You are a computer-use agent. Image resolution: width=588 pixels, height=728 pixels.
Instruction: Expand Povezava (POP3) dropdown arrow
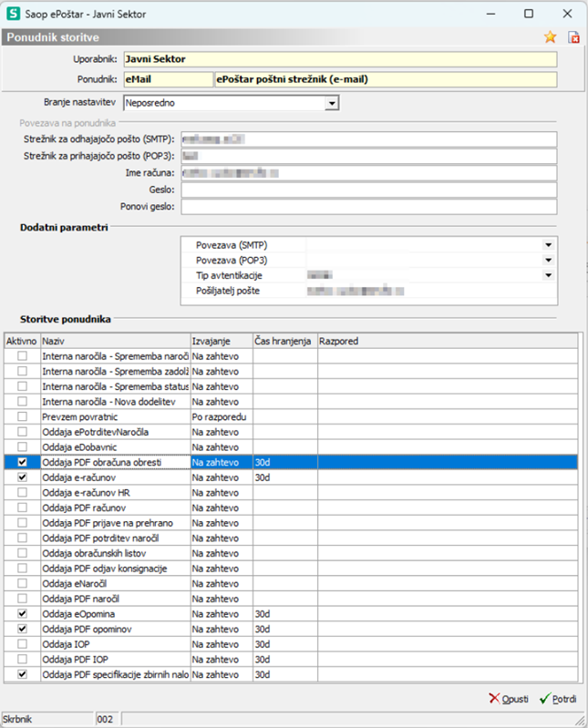[549, 260]
